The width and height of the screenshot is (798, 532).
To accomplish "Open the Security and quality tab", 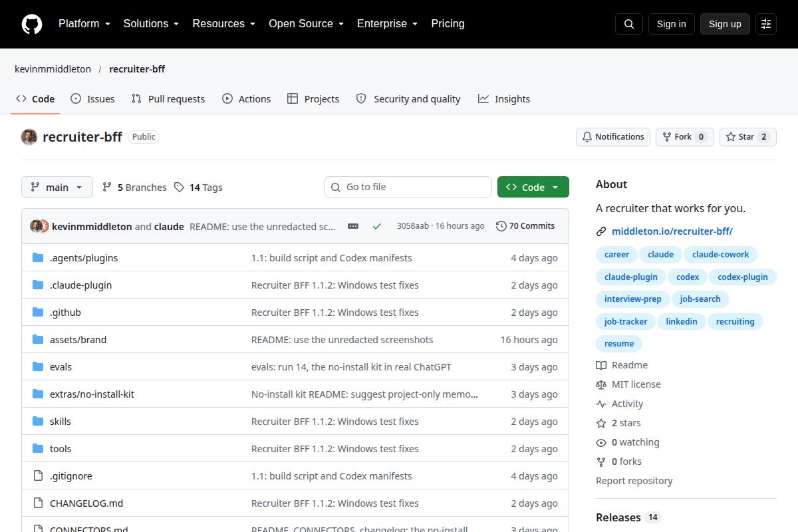I will pos(408,99).
